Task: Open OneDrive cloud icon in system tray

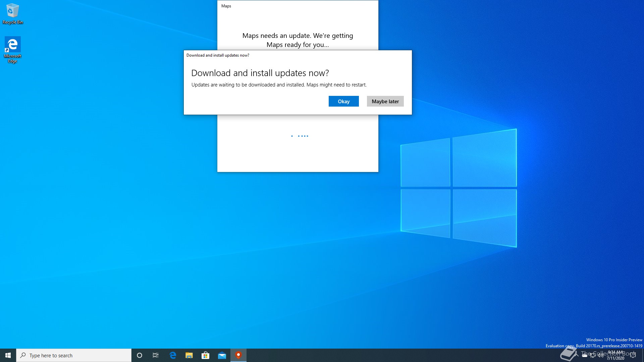Action: click(x=585, y=355)
